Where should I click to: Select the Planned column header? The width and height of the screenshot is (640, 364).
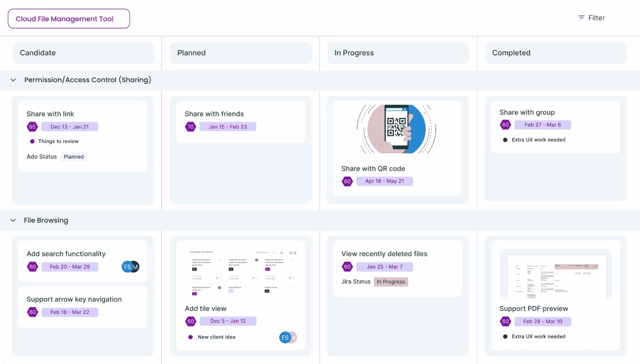[241, 53]
